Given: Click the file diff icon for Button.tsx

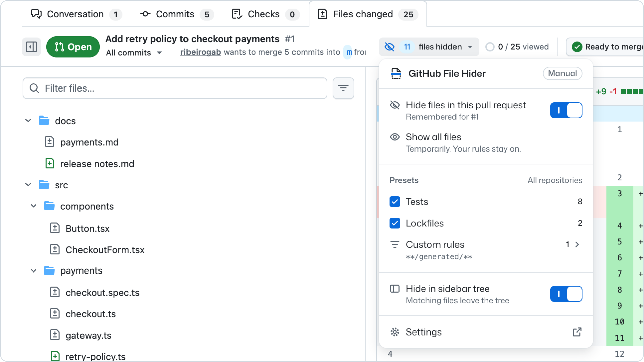Looking at the screenshot, I should point(55,228).
